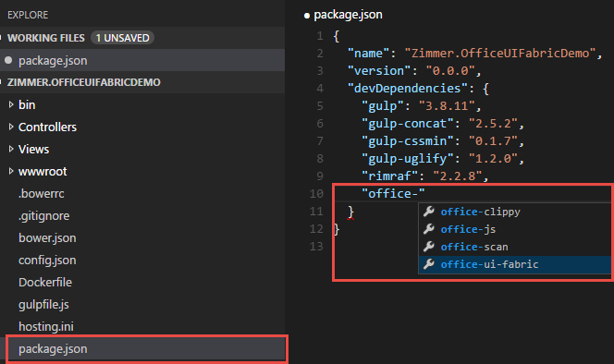Screen dimensions: 614x364
Task: Click wrench icon beside office-js suggestion
Action: [x=429, y=229]
